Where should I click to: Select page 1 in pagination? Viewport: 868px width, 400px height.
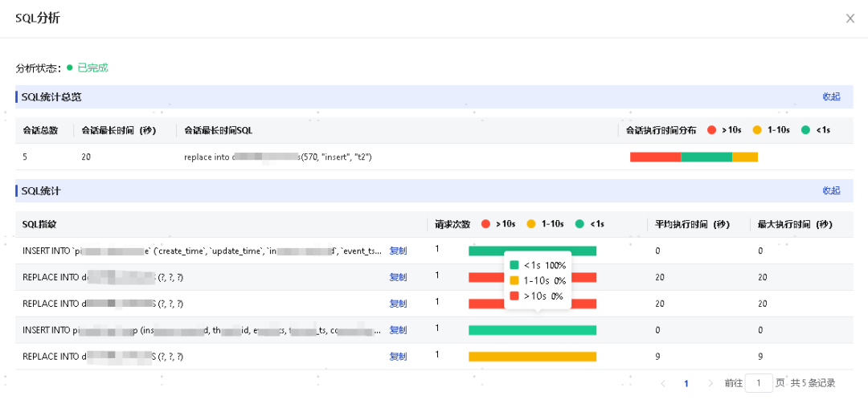[x=686, y=383]
